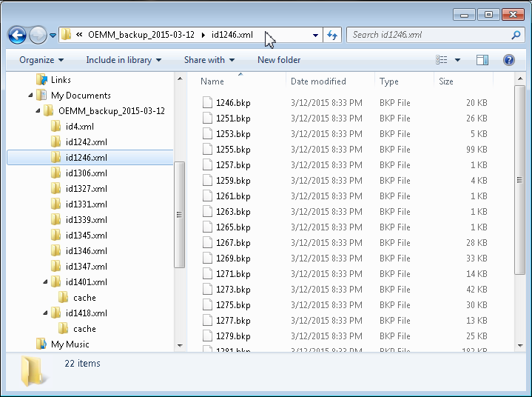Screen dimensions: 532x397
Task: Click the Refresh button beside address bar
Action: pyautogui.click(x=331, y=35)
